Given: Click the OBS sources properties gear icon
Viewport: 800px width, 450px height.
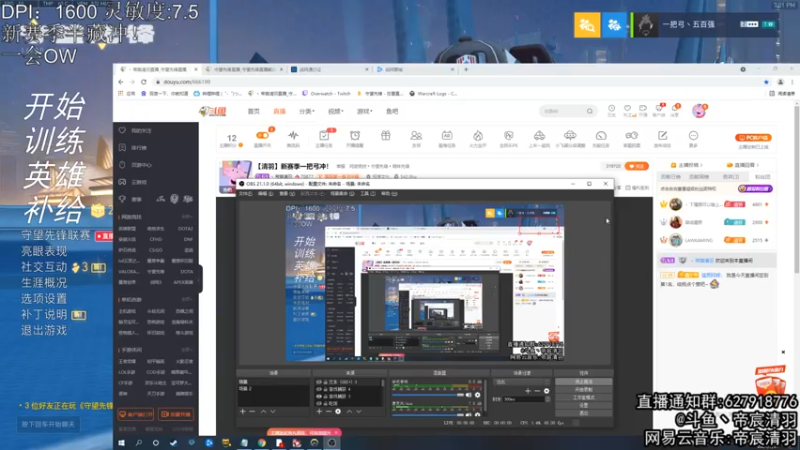Looking at the screenshot, I should pos(338,412).
